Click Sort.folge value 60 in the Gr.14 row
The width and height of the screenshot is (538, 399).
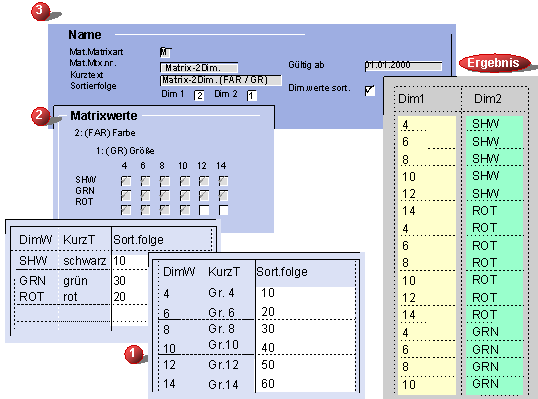click(x=268, y=384)
